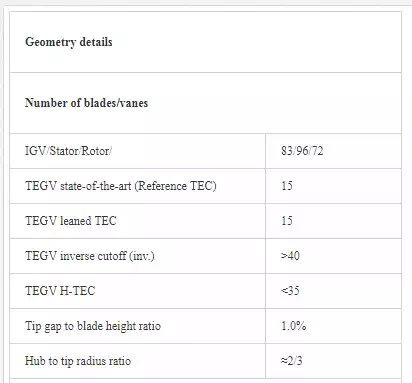The width and height of the screenshot is (412, 383).
Task: Select the 1.0% value cell
Action: coord(293,326)
